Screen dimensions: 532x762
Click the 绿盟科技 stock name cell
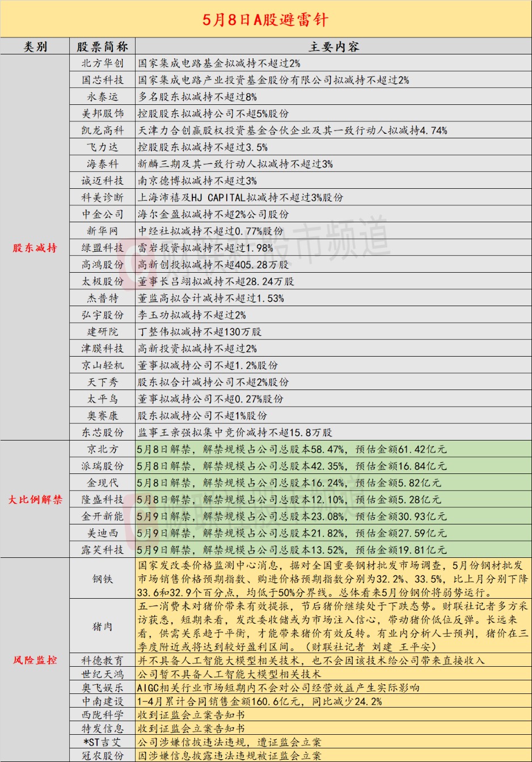pyautogui.click(x=103, y=248)
